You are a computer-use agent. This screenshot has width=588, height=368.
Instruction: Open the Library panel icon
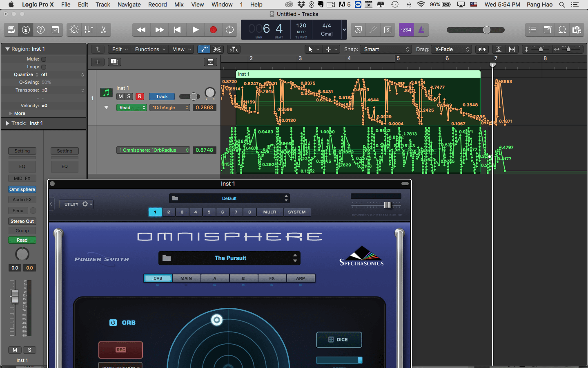click(11, 30)
